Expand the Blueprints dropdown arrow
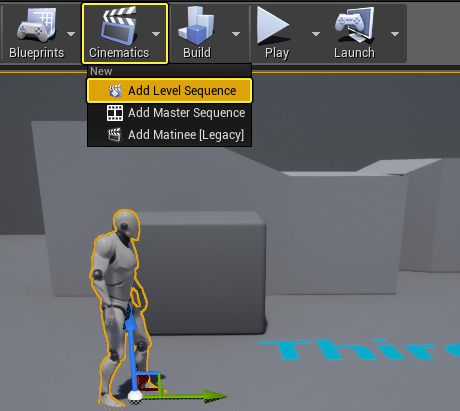460x411 pixels. click(x=71, y=34)
